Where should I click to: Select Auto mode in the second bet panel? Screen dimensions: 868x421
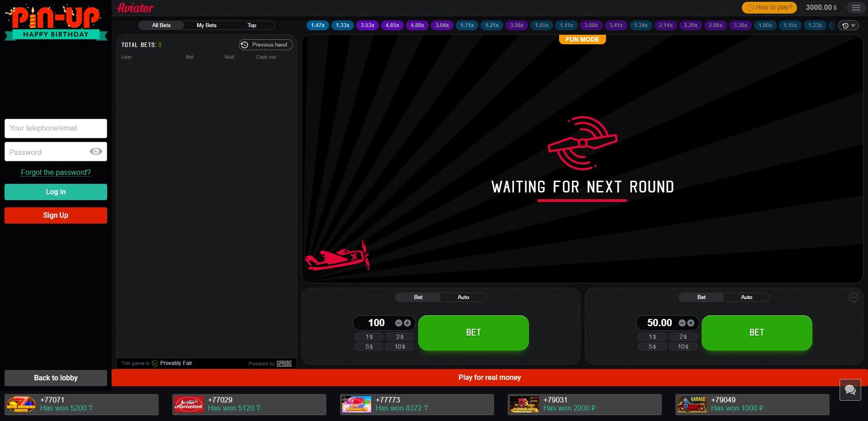(746, 297)
